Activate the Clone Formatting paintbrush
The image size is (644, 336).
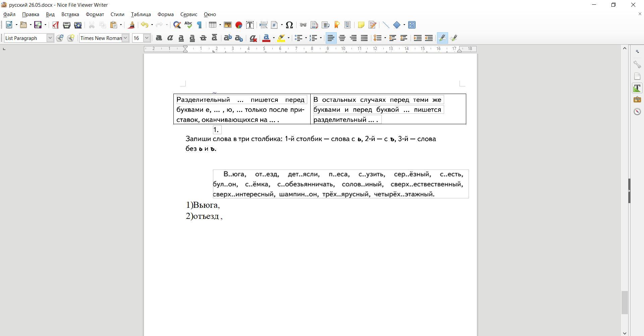(131, 25)
